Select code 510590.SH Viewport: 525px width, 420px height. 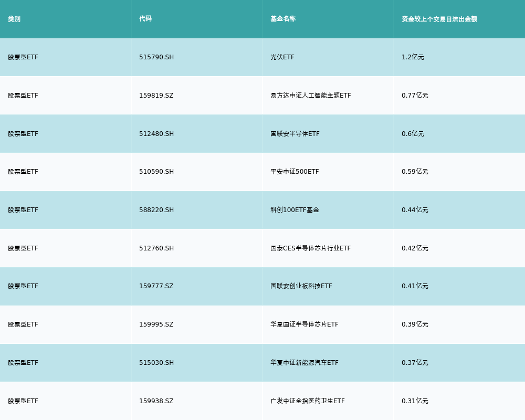coord(156,172)
